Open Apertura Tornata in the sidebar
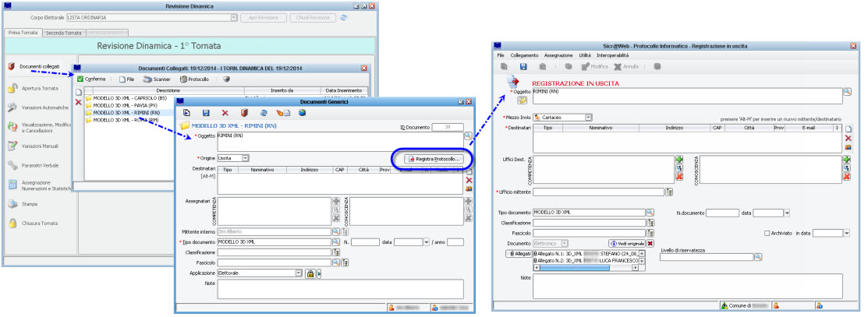Screen dimensions: 868x317 pos(34,89)
